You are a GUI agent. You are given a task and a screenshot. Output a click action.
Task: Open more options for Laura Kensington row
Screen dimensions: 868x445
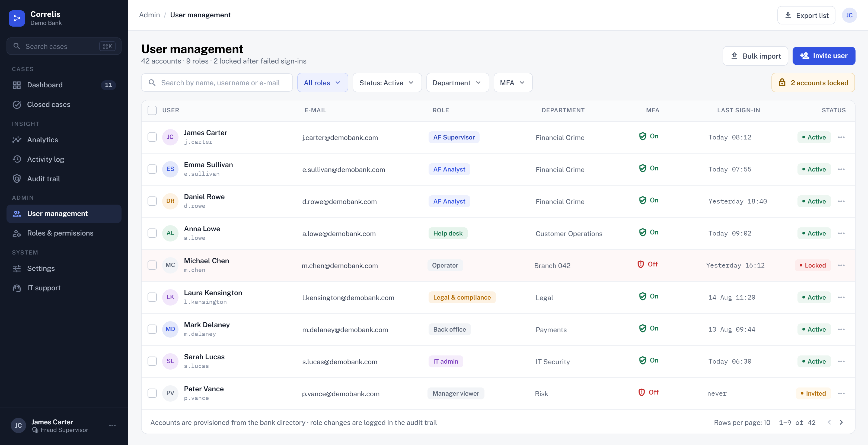[x=841, y=297]
